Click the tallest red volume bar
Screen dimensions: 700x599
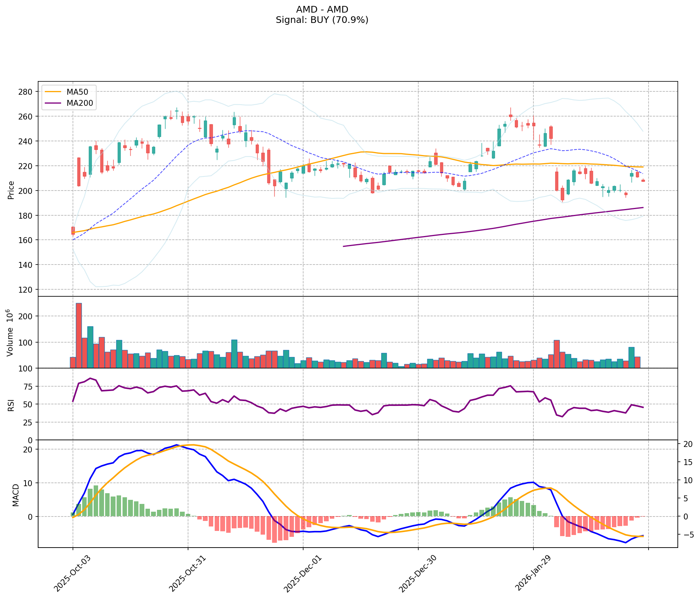pyautogui.click(x=78, y=336)
